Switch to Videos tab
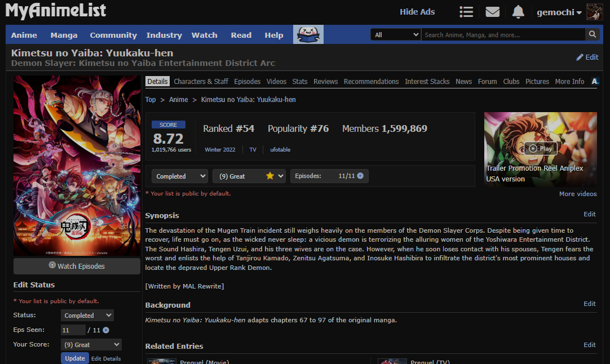 coord(276,81)
